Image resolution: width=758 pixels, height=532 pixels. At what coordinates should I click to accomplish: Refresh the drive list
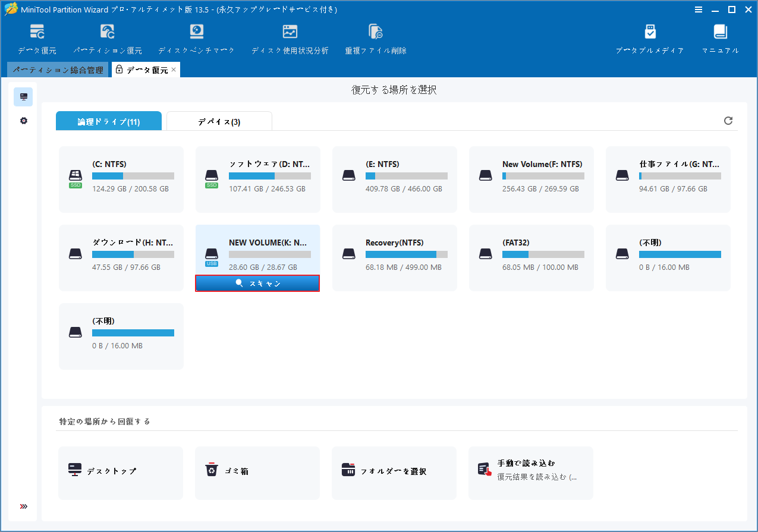[x=728, y=121]
